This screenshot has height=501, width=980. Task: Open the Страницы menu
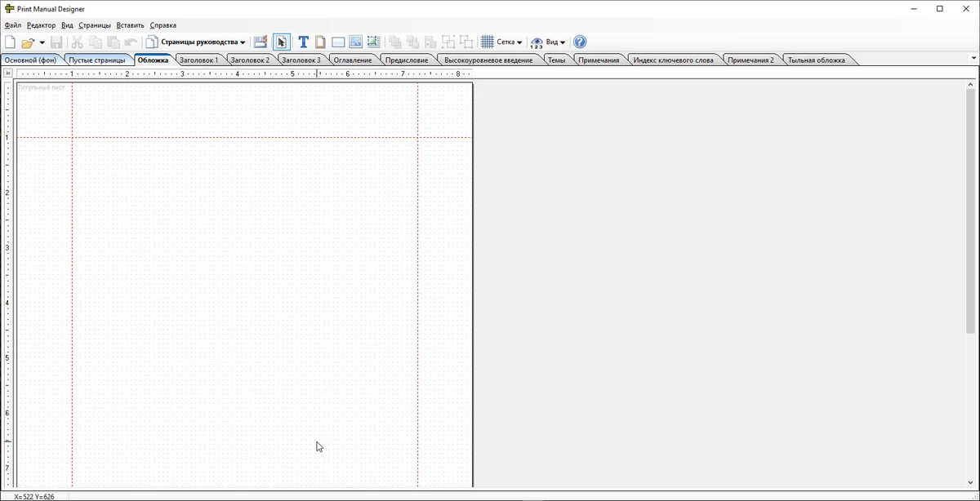coord(95,25)
